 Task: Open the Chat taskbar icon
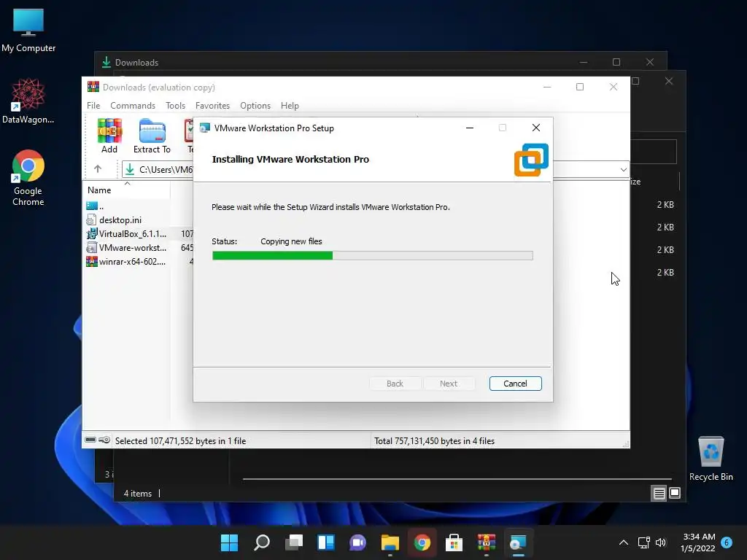coord(357,542)
